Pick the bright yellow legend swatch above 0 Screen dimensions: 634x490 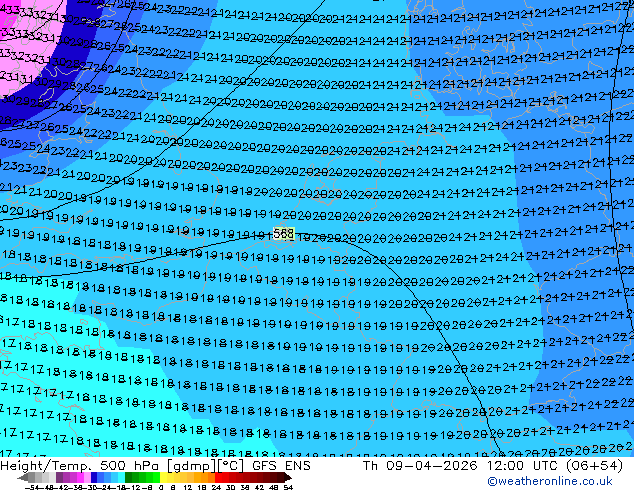click(163, 477)
